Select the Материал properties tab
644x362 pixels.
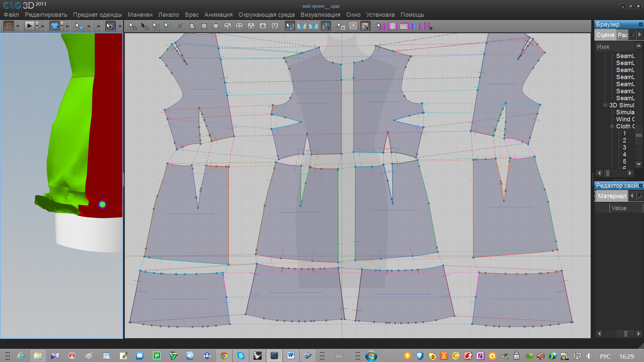(x=612, y=196)
